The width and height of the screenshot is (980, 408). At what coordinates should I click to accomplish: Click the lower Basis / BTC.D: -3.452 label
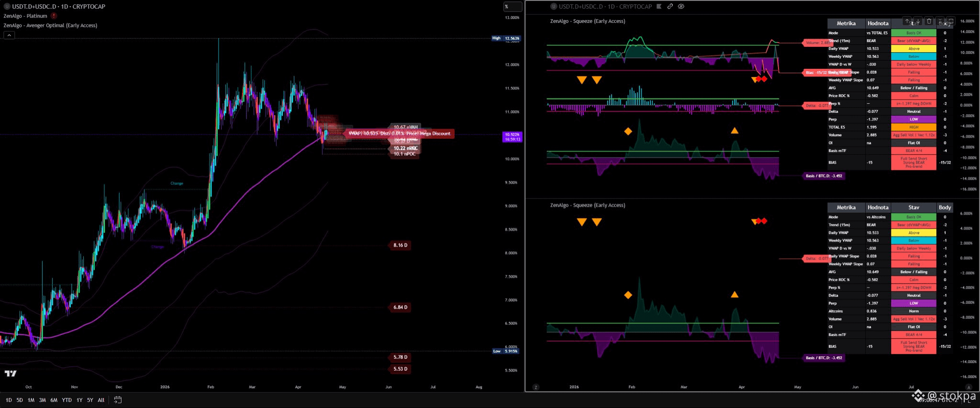(824, 358)
